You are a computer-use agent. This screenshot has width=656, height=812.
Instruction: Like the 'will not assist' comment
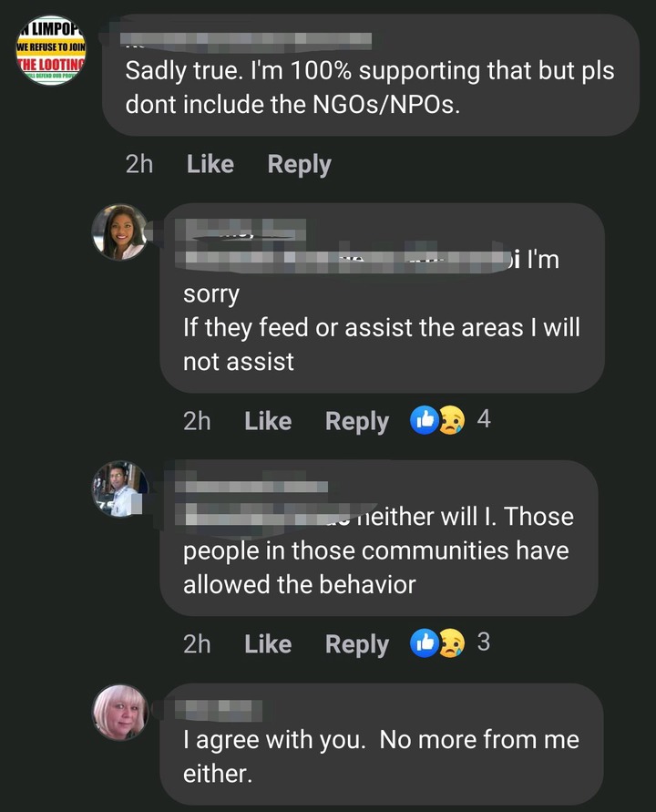[268, 421]
